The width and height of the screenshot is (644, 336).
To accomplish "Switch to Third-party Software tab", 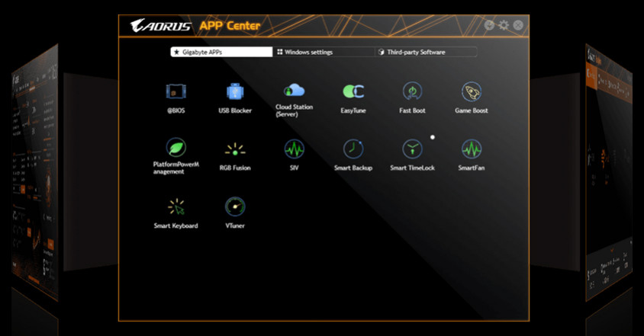I will click(x=426, y=52).
